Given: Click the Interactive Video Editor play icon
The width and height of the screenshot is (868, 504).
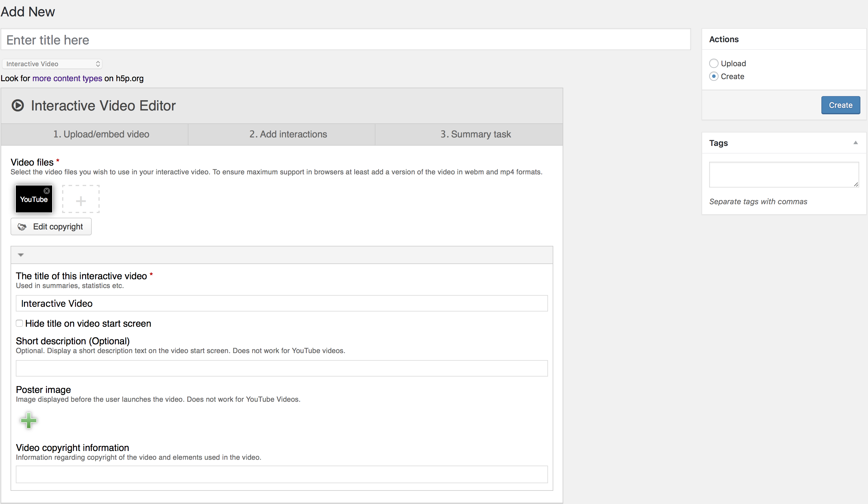Looking at the screenshot, I should 18,105.
